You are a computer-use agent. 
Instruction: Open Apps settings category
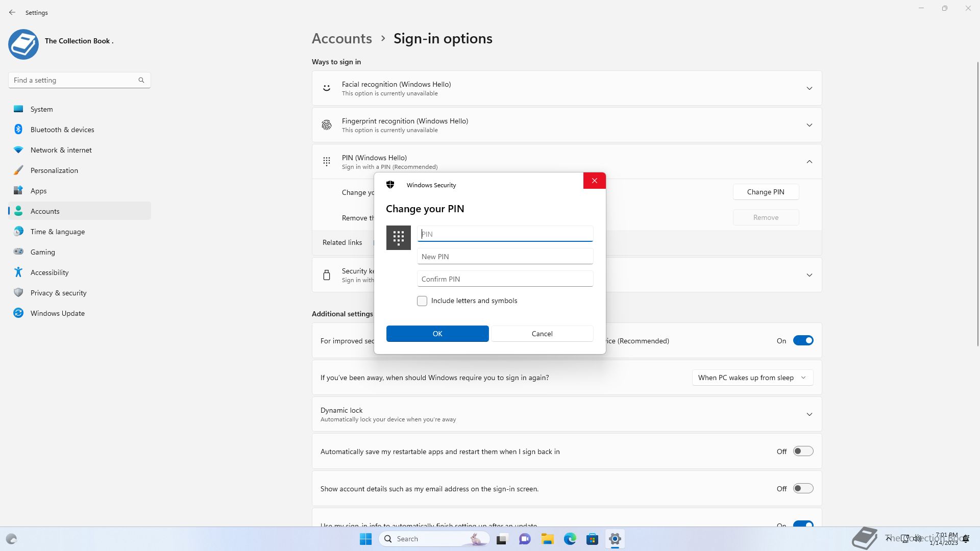(80, 191)
